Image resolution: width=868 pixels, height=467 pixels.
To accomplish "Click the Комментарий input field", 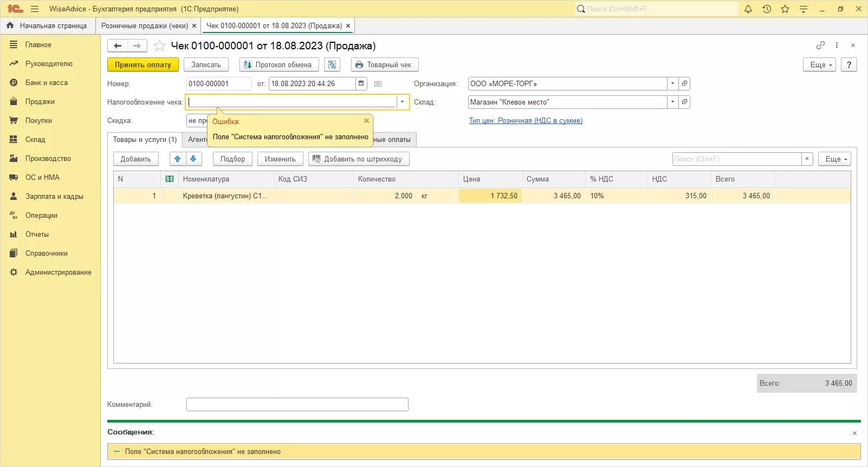I will pyautogui.click(x=297, y=404).
